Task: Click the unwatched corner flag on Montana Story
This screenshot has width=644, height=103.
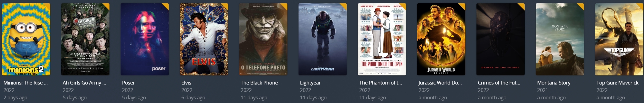Action: click(581, 6)
